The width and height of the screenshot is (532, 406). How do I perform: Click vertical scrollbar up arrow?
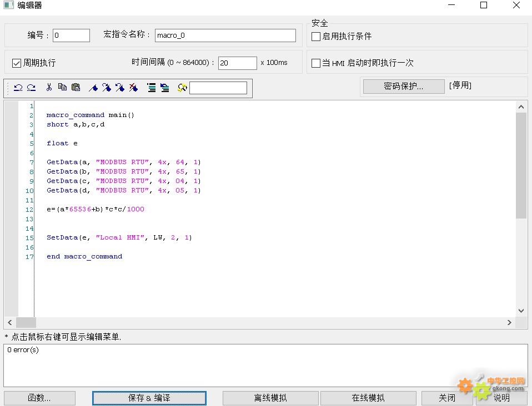[521, 107]
